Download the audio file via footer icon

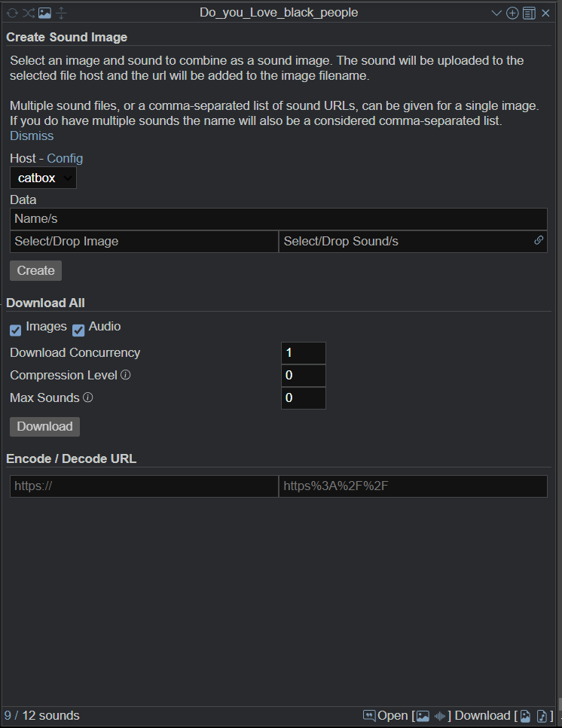(x=542, y=716)
